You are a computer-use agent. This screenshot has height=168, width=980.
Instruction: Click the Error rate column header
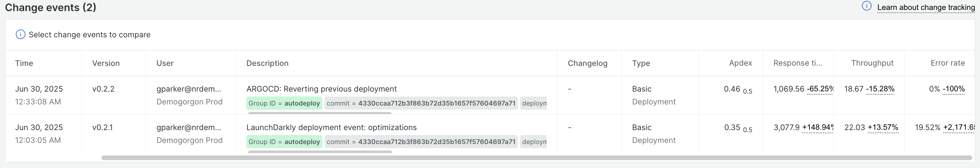[948, 63]
